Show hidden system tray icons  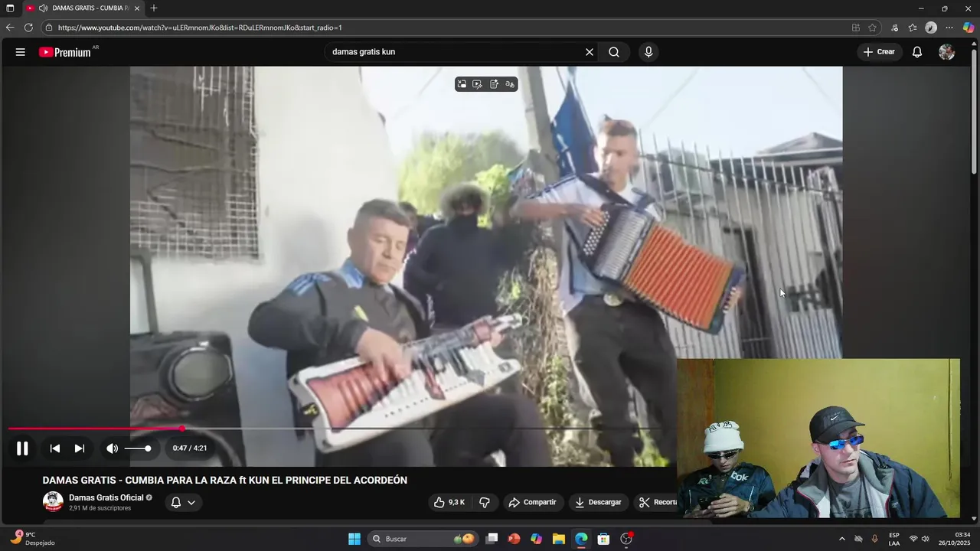[x=842, y=539]
